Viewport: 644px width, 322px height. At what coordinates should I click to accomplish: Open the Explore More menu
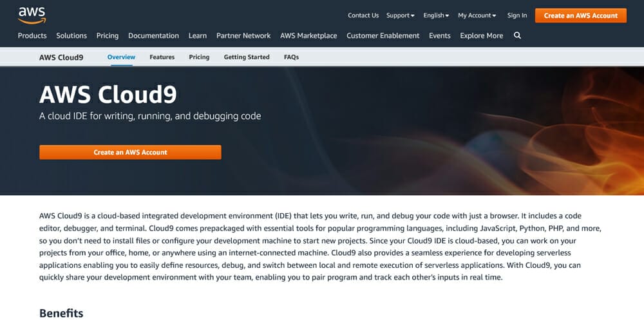point(481,35)
